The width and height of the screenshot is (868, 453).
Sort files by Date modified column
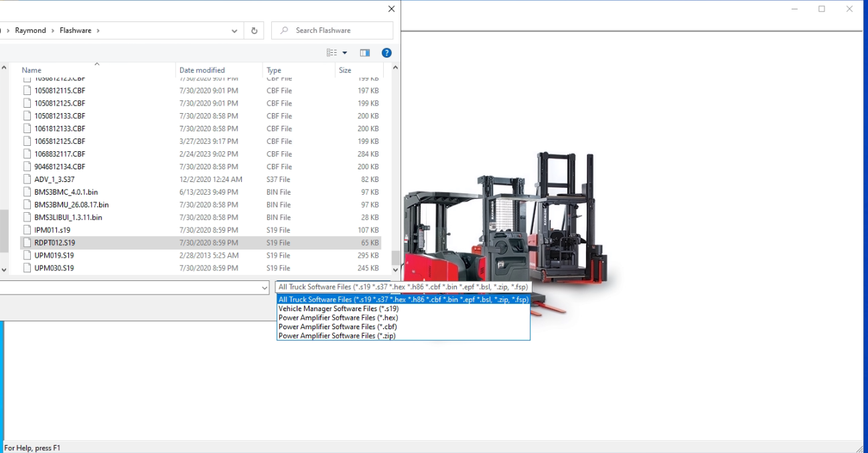pyautogui.click(x=202, y=70)
